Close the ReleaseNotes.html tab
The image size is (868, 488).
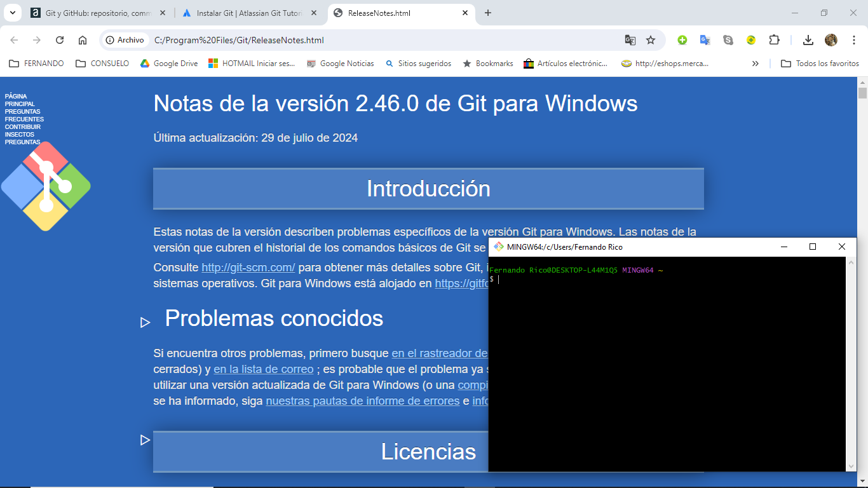465,13
